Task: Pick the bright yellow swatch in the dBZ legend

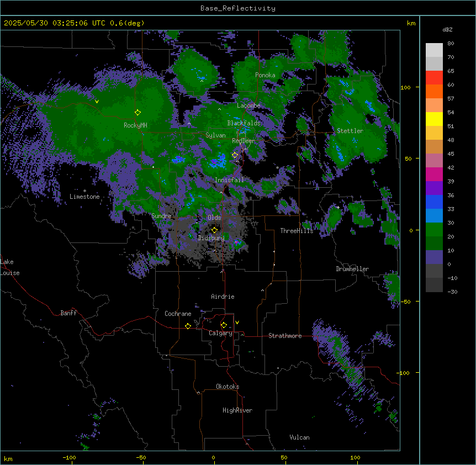Action: [x=434, y=119]
